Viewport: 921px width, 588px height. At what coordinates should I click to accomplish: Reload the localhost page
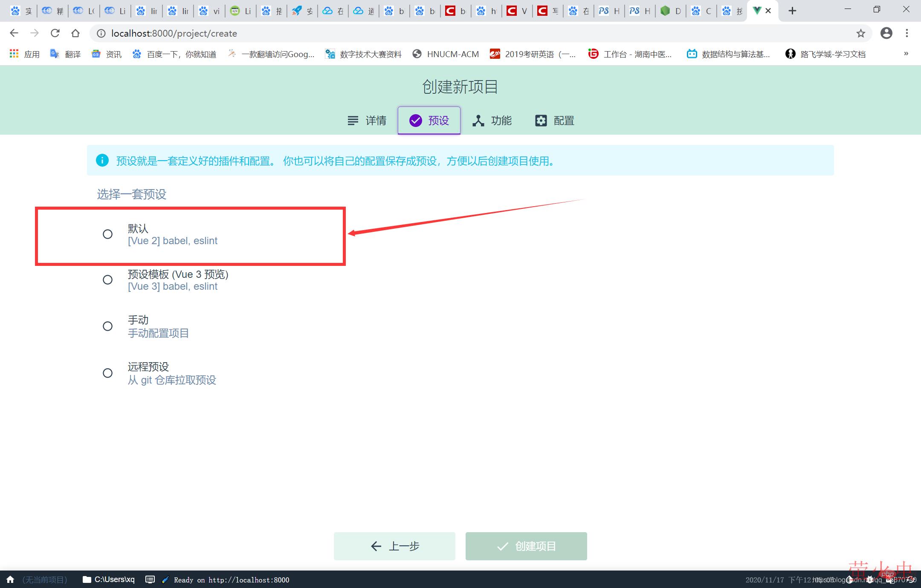click(55, 33)
